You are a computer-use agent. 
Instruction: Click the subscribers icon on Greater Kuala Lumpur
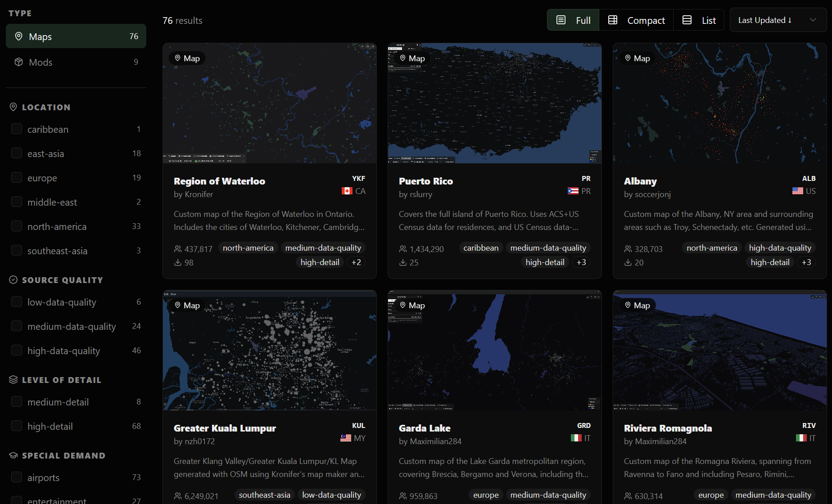[x=177, y=495]
